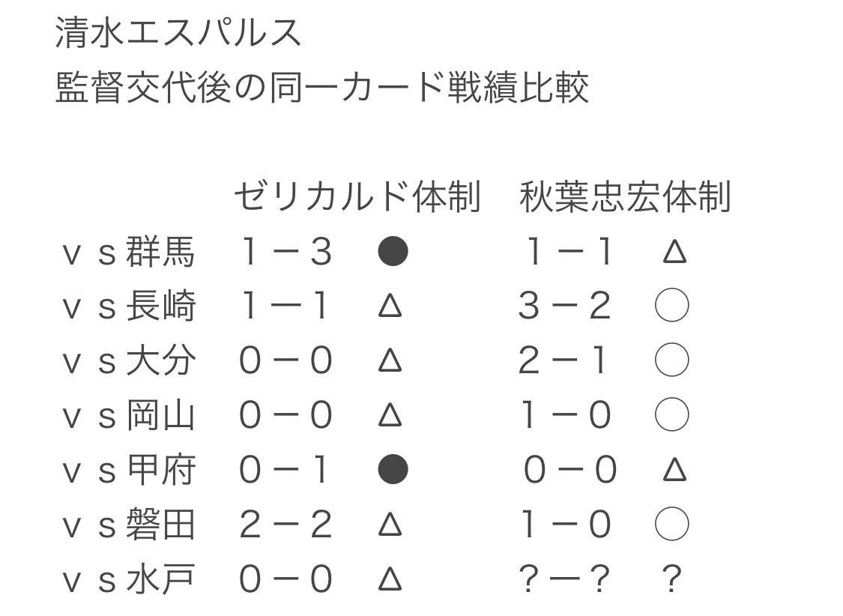The height and width of the screenshot is (616, 843).
Task: Click the 1－3 score in the 群馬 row
Action: click(285, 253)
